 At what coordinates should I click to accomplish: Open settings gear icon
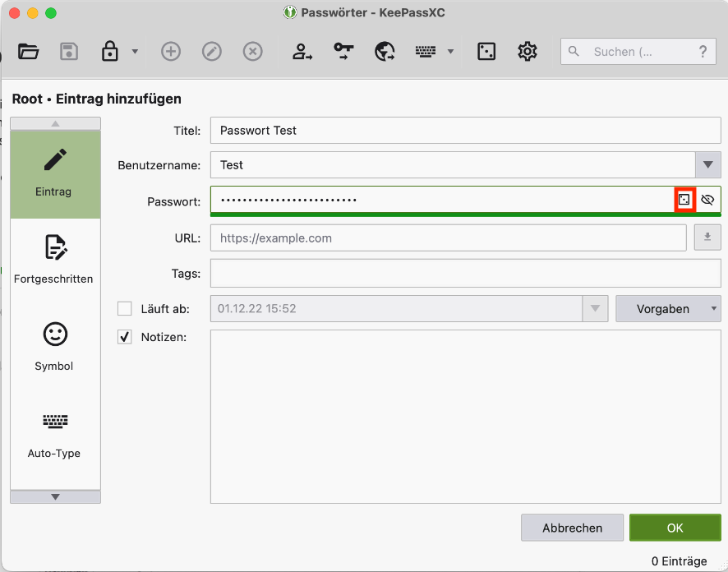(x=528, y=52)
